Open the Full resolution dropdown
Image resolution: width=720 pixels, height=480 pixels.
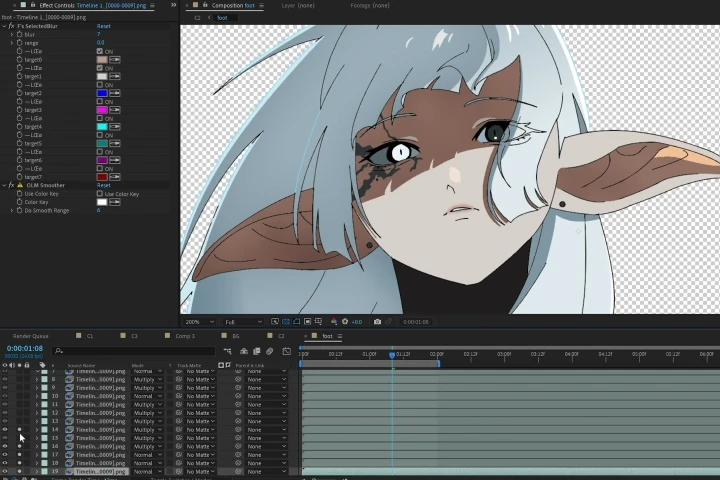click(x=243, y=322)
